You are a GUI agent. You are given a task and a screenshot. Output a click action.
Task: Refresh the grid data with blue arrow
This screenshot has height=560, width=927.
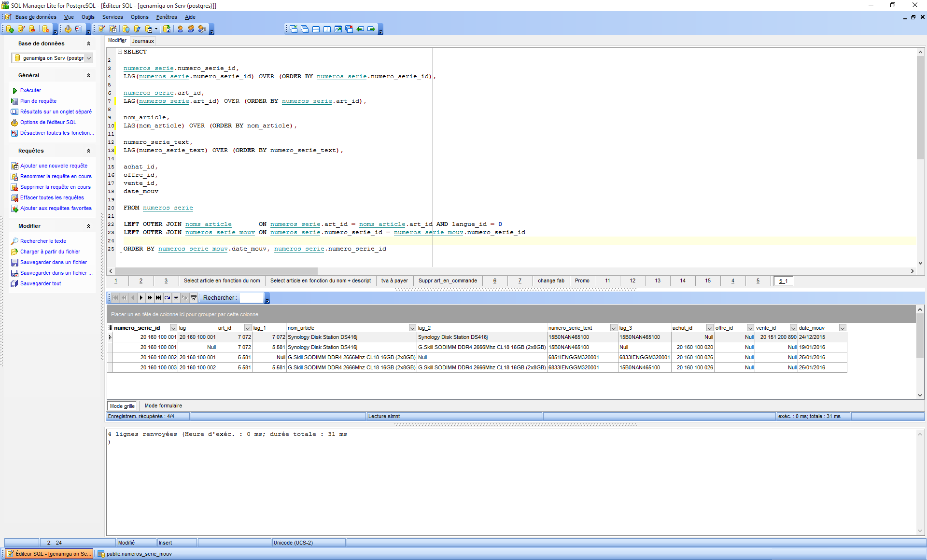click(x=167, y=298)
